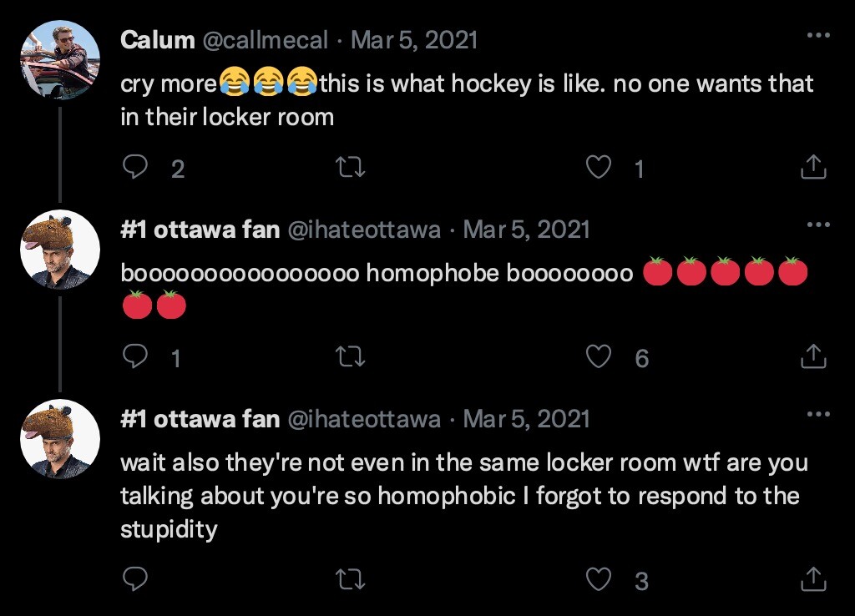Reply to the 'wait also' tweet
Image resolution: width=855 pixels, height=616 pixels.
[x=135, y=578]
